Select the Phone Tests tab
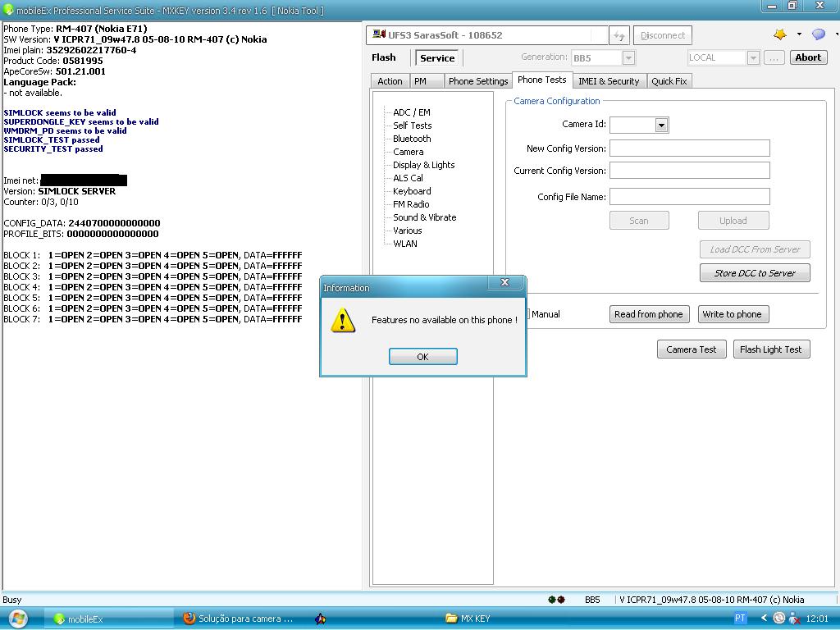840x630 pixels. click(541, 80)
